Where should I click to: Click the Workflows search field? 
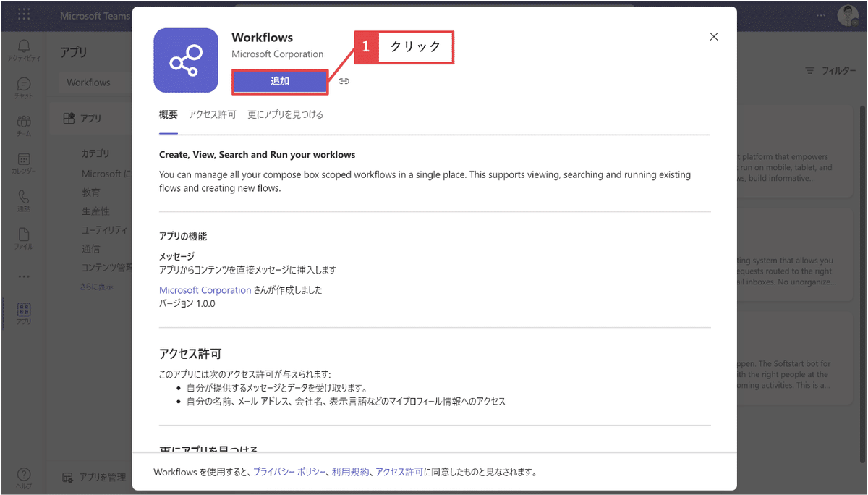(95, 82)
